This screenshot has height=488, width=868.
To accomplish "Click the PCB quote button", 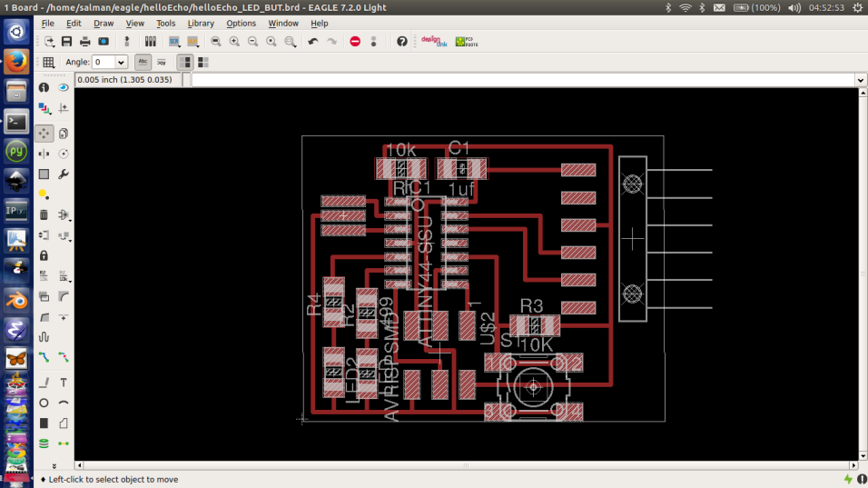I will pos(466,42).
